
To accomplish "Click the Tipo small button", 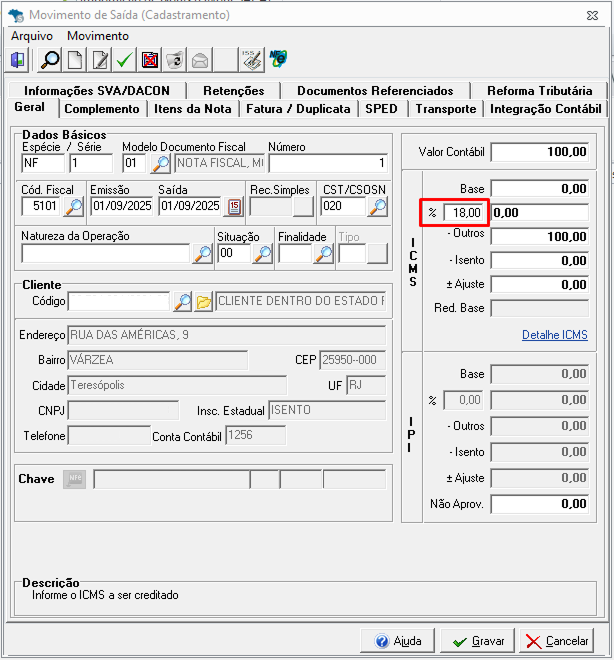I will (x=377, y=254).
